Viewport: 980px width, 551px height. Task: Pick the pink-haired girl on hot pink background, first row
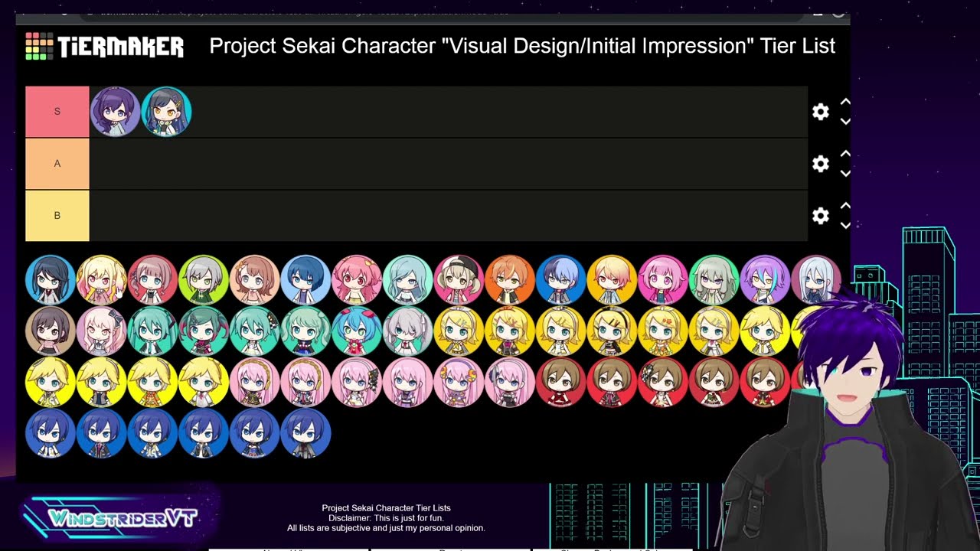pos(357,280)
